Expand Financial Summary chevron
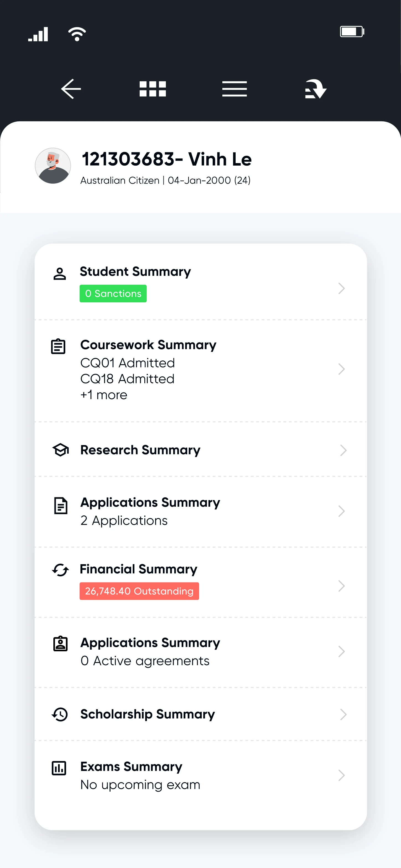This screenshot has height=868, width=401. [341, 586]
